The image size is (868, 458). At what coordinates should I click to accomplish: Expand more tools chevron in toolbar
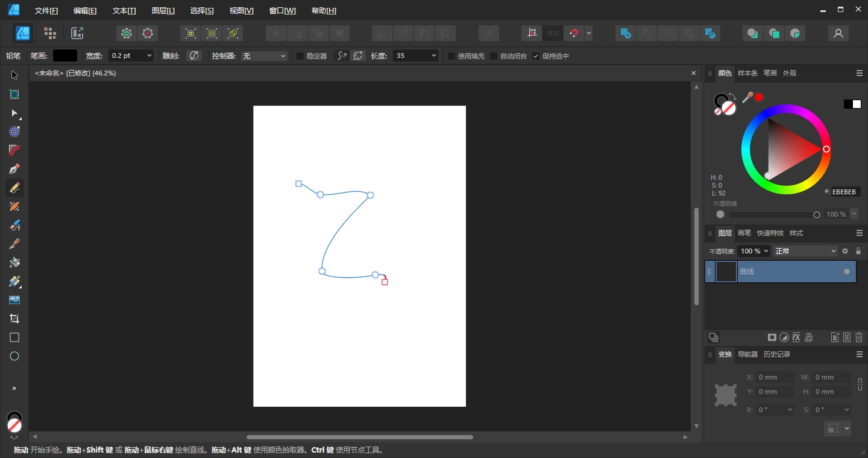pos(14,388)
